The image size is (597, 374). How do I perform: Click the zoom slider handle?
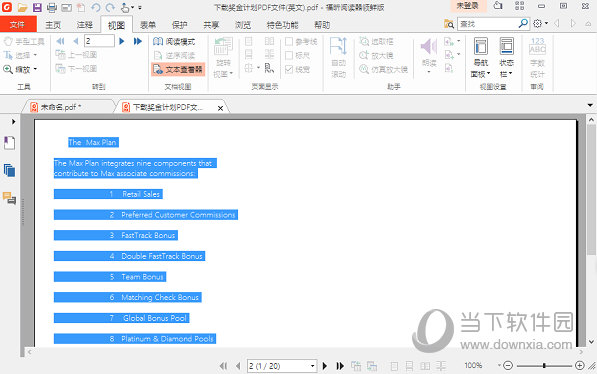tap(544, 366)
